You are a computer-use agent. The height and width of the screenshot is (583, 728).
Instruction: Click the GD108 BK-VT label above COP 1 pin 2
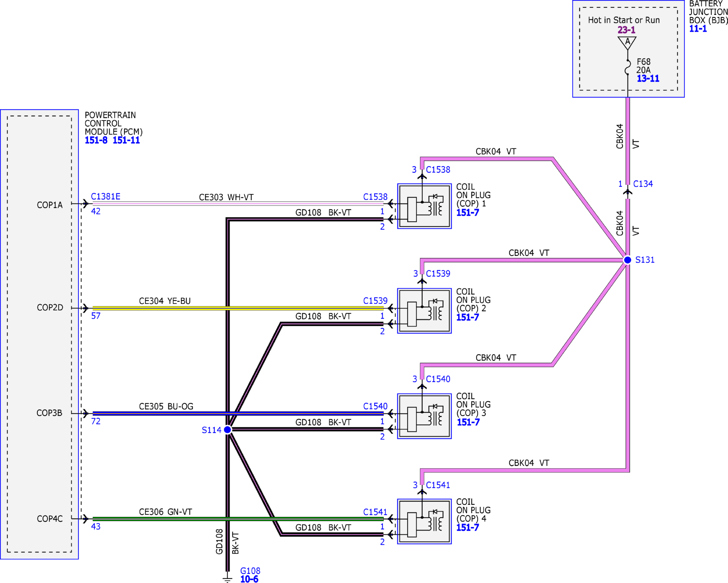323,213
